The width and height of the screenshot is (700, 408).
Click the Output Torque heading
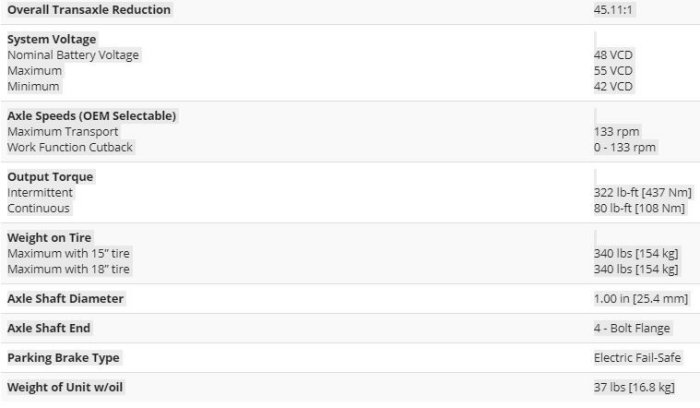(50, 177)
